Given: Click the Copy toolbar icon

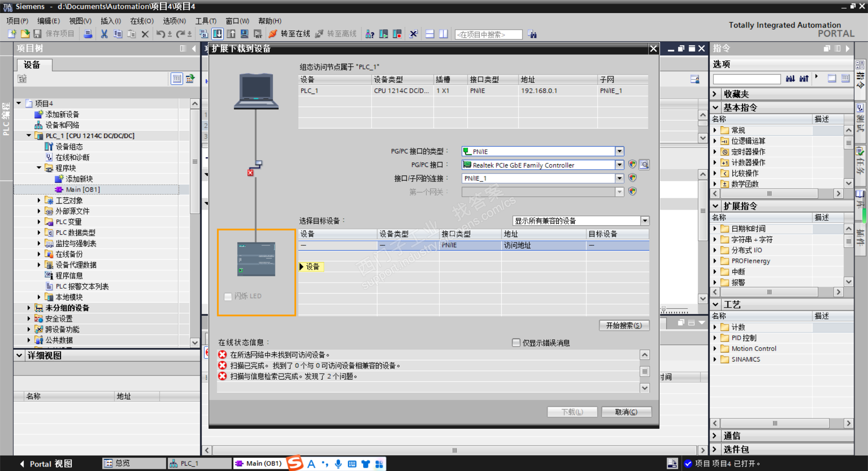Looking at the screenshot, I should pyautogui.click(x=118, y=34).
